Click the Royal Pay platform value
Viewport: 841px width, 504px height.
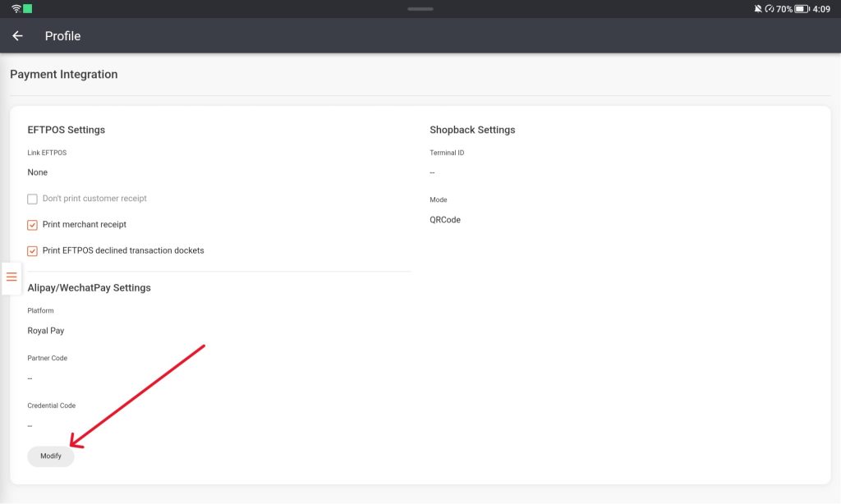(46, 331)
